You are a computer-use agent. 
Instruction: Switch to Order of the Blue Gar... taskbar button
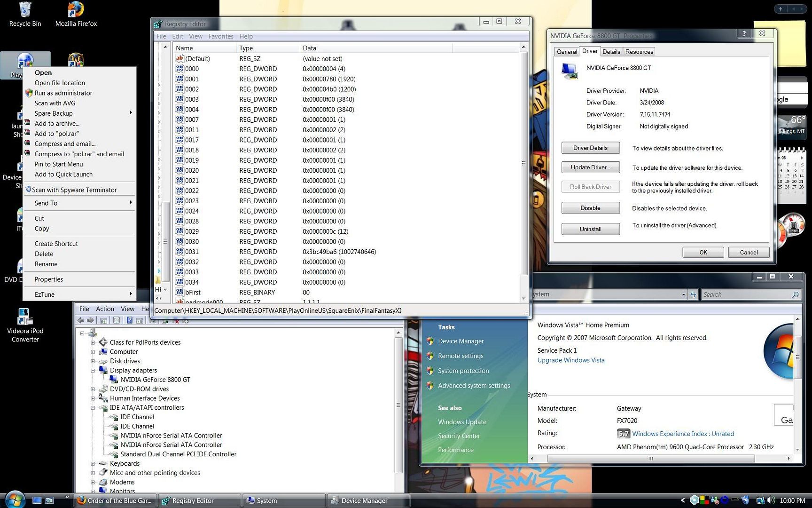[x=116, y=500]
